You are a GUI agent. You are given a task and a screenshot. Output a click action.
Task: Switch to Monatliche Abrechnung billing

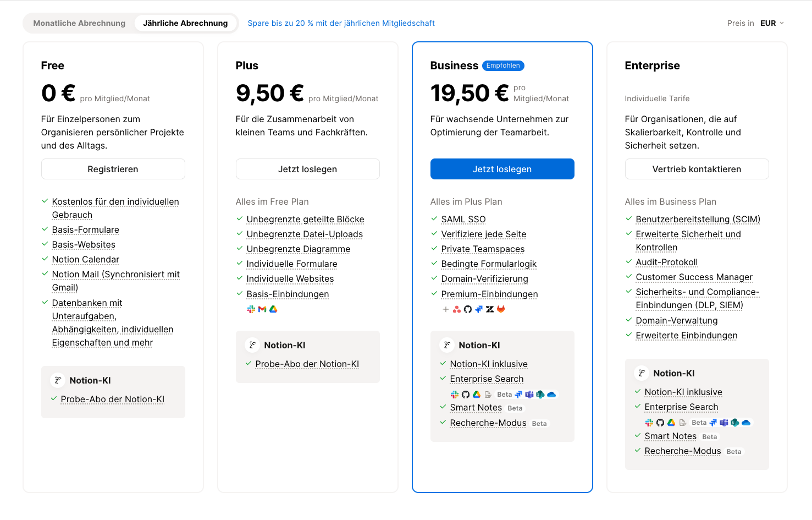(79, 23)
